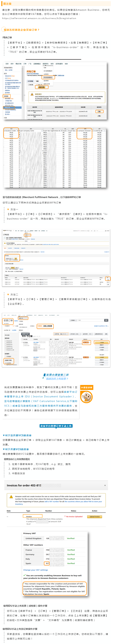Choose 库存和销售报告 from the dropdown menu
The height and width of the screenshot is (644, 116).
point(48,78)
